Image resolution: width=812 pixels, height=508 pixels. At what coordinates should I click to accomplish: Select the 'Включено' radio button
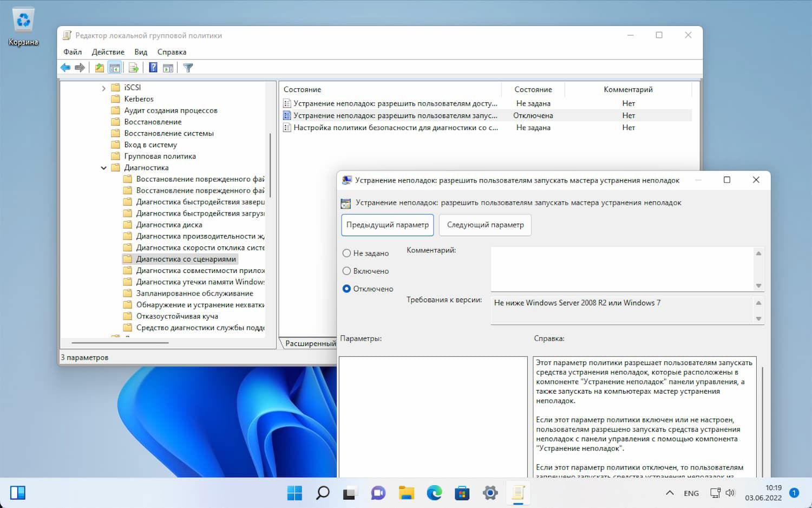click(347, 271)
